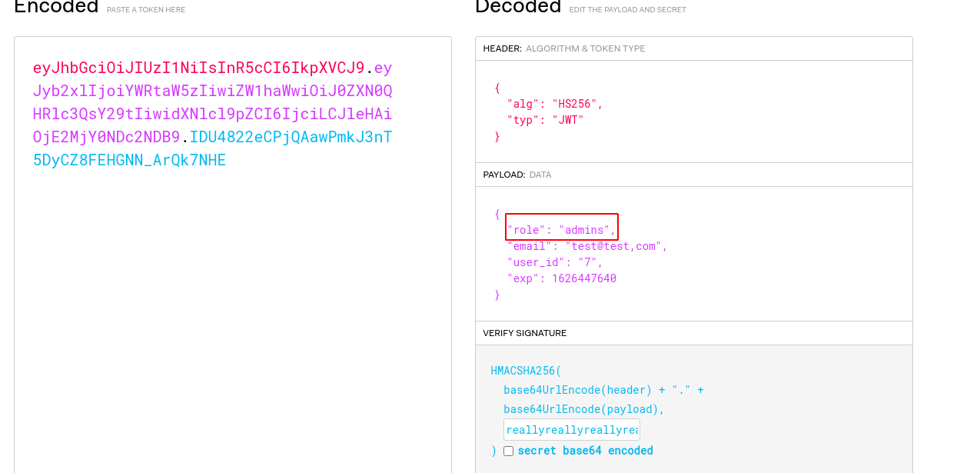Image resolution: width=980 pixels, height=473 pixels.
Task: Click the "typ": "JWT" header line
Action: click(545, 120)
